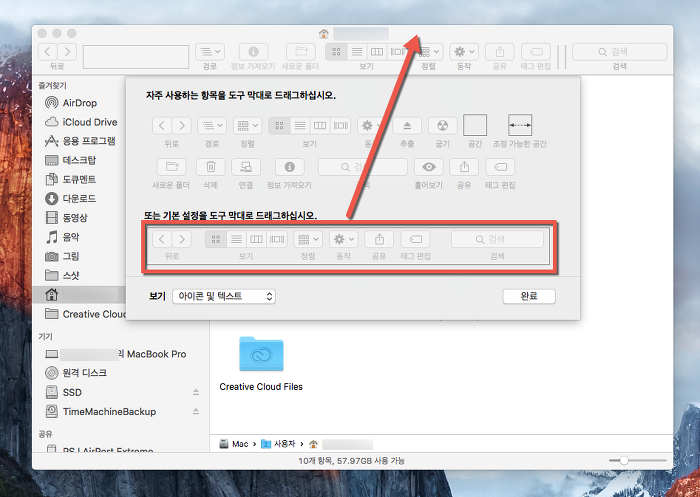Click the empty text field beside back/forward buttons

click(x=136, y=57)
